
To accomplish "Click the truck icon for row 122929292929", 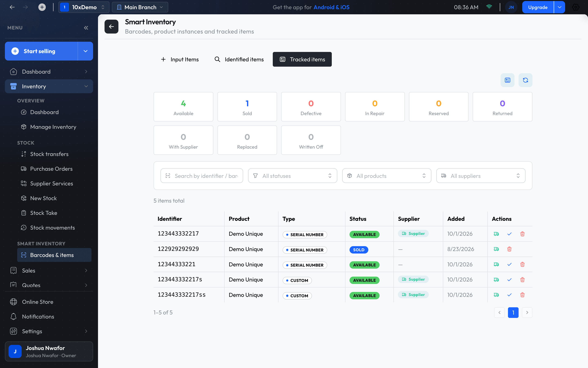I will point(496,249).
